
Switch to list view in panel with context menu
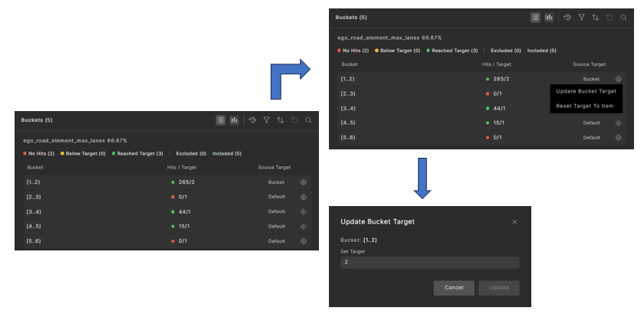[536, 17]
